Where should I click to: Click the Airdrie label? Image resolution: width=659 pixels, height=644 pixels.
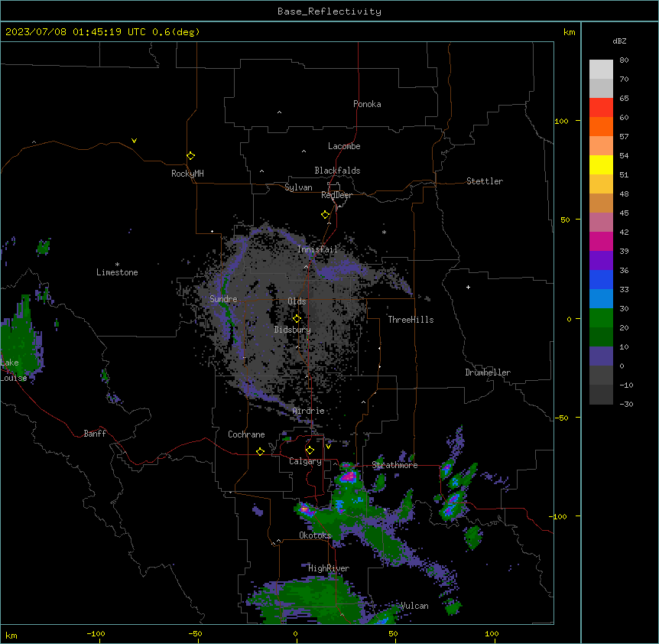coord(309,411)
